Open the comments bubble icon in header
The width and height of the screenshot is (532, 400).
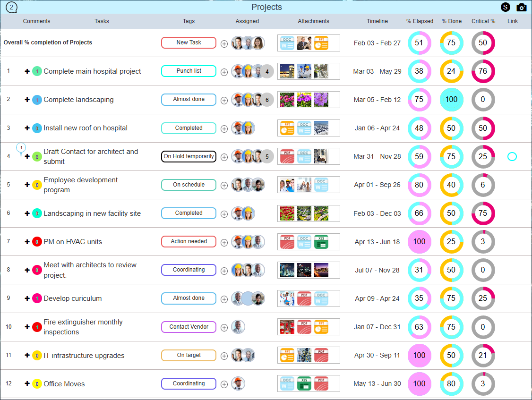click(x=11, y=7)
